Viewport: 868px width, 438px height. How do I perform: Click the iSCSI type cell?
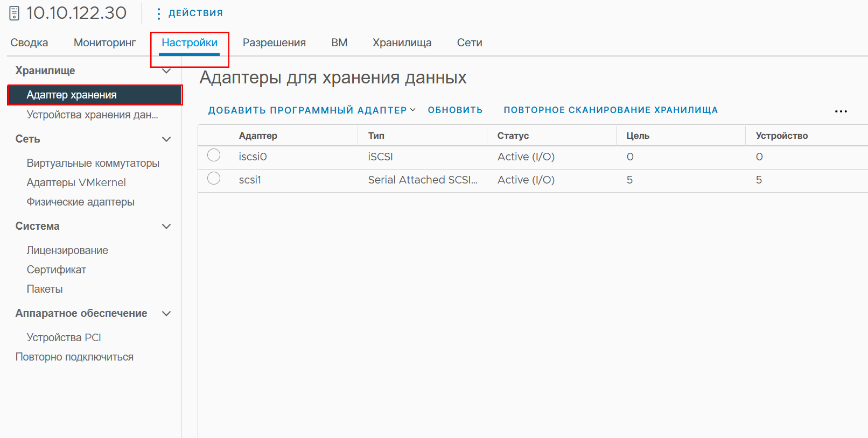pos(381,157)
